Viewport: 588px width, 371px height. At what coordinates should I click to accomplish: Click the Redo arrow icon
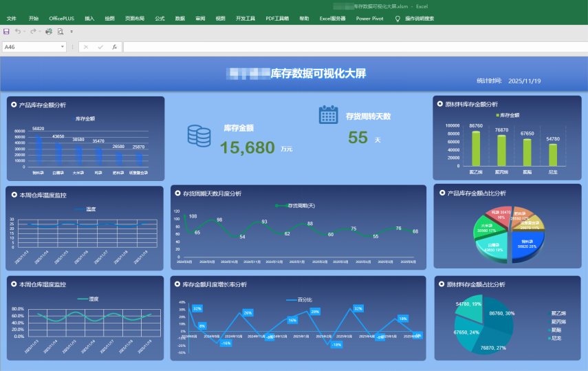coord(32,32)
